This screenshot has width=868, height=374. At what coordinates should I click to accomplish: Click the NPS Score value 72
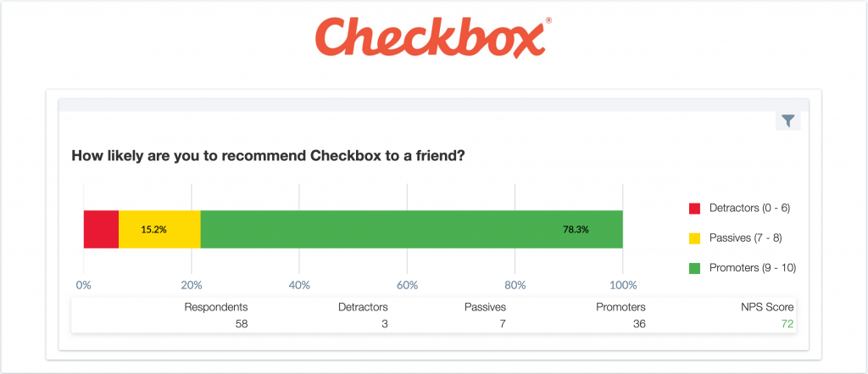pos(787,324)
